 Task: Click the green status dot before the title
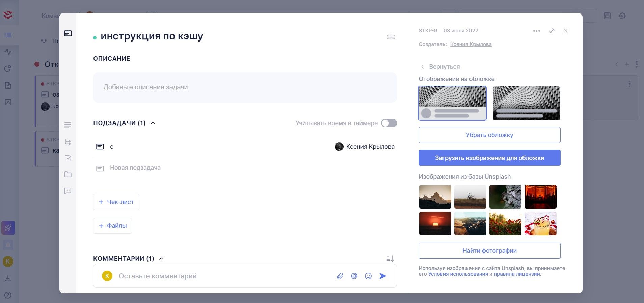(x=95, y=38)
